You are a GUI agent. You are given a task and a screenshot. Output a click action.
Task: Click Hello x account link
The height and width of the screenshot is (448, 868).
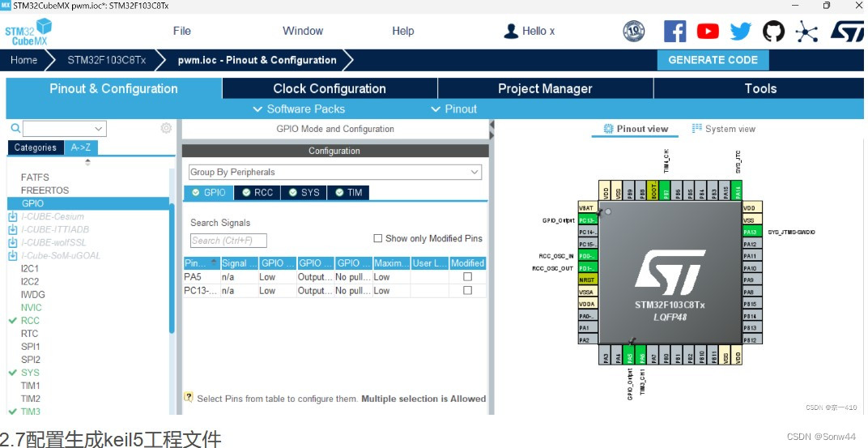point(538,31)
